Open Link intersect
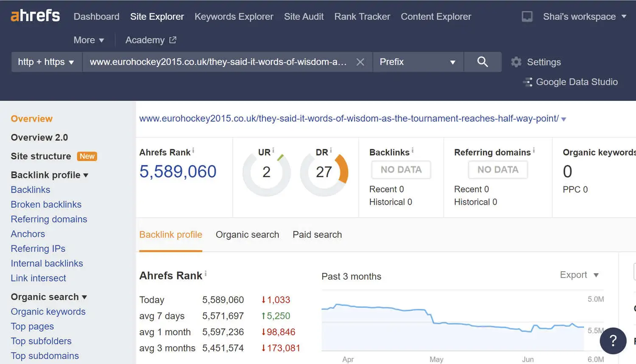 (x=39, y=278)
